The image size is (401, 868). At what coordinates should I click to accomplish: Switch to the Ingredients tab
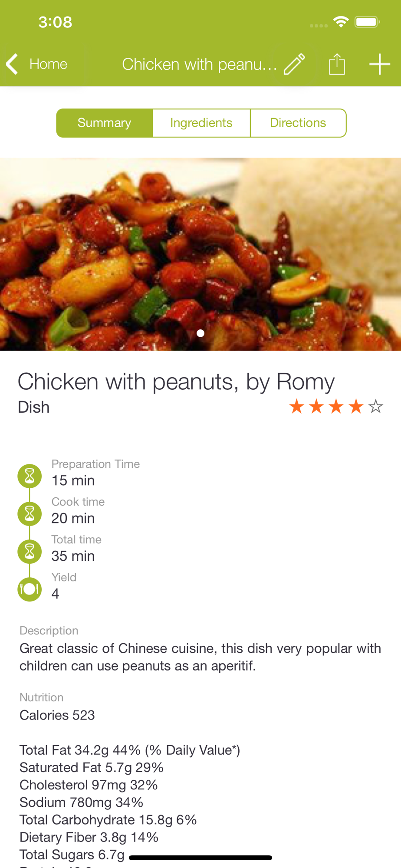(201, 123)
